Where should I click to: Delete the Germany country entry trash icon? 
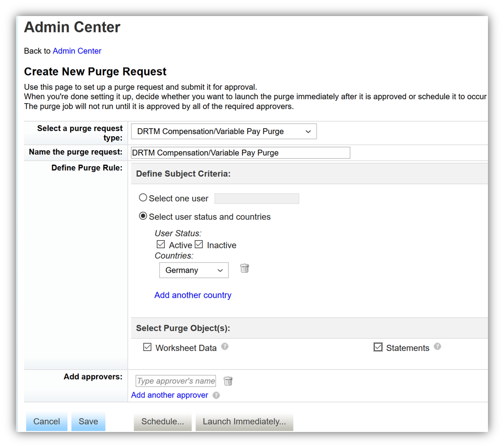pyautogui.click(x=244, y=268)
